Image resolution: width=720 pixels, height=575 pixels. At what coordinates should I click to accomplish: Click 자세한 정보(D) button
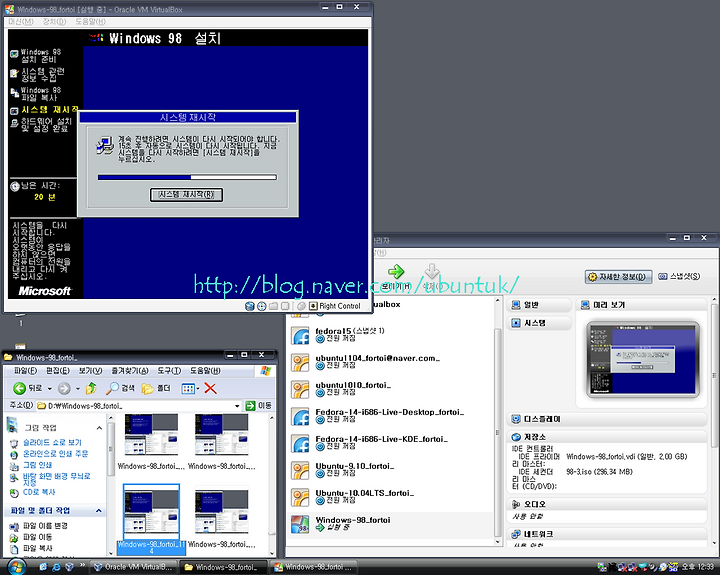click(618, 276)
